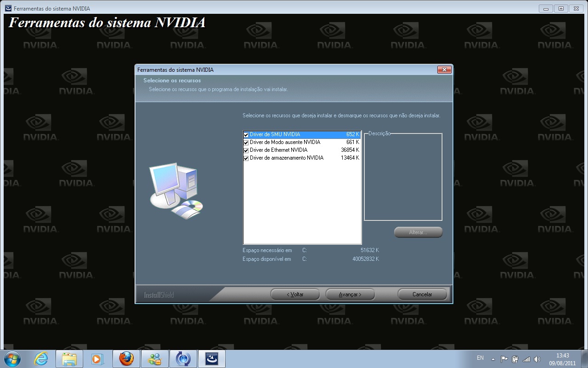This screenshot has width=588, height=368.
Task: Uncheck Driver de SMU NVIDIA
Action: point(246,135)
